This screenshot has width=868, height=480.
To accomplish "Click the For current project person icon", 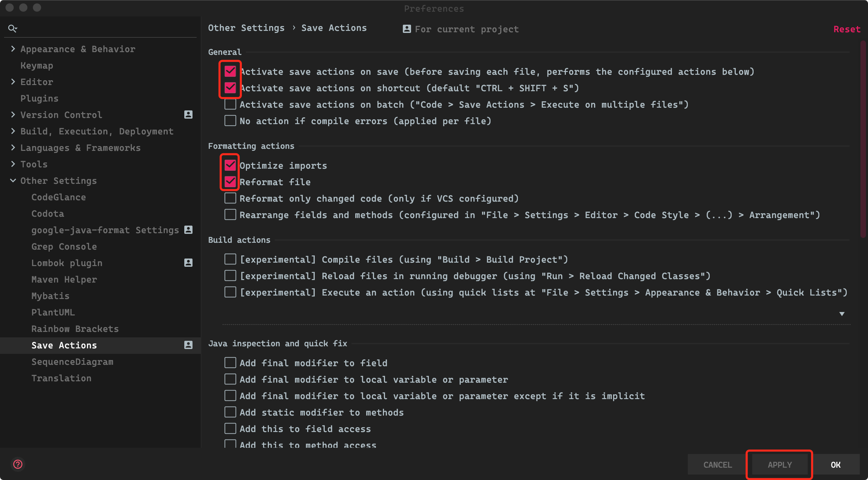I will pyautogui.click(x=406, y=29).
